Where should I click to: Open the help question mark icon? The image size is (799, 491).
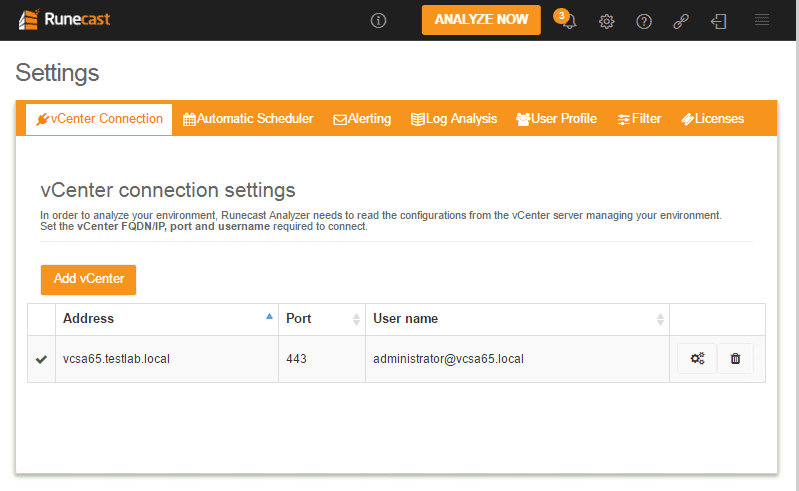click(x=644, y=21)
